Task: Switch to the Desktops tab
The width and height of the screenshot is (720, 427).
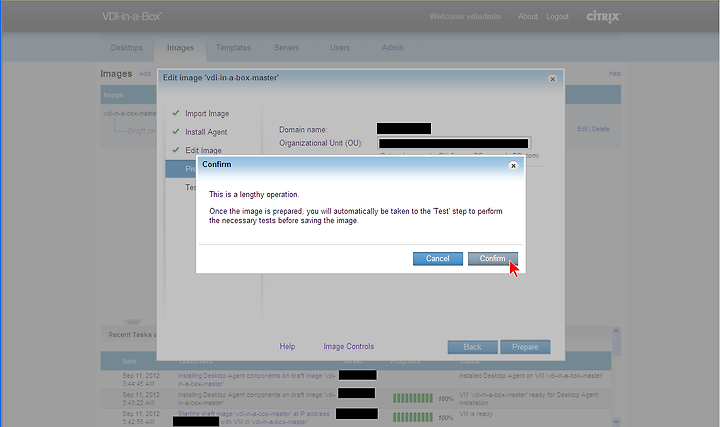Action: pyautogui.click(x=127, y=47)
